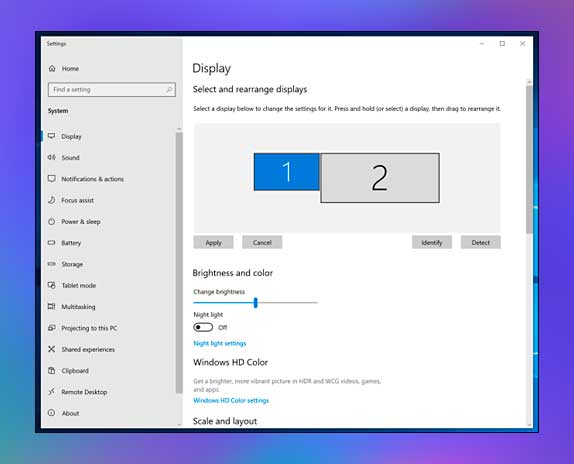Click the Battery icon
The width and height of the screenshot is (574, 464).
click(x=52, y=243)
